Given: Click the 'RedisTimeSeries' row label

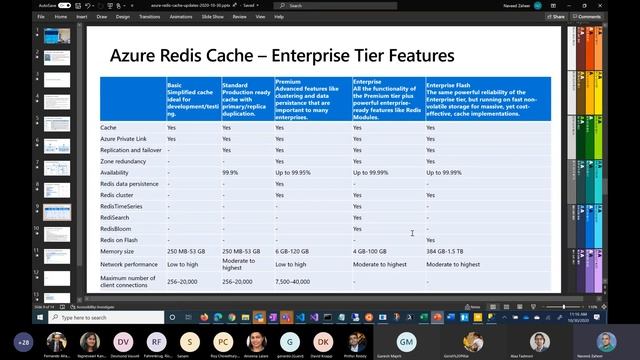Looking at the screenshot, I should (121, 207).
